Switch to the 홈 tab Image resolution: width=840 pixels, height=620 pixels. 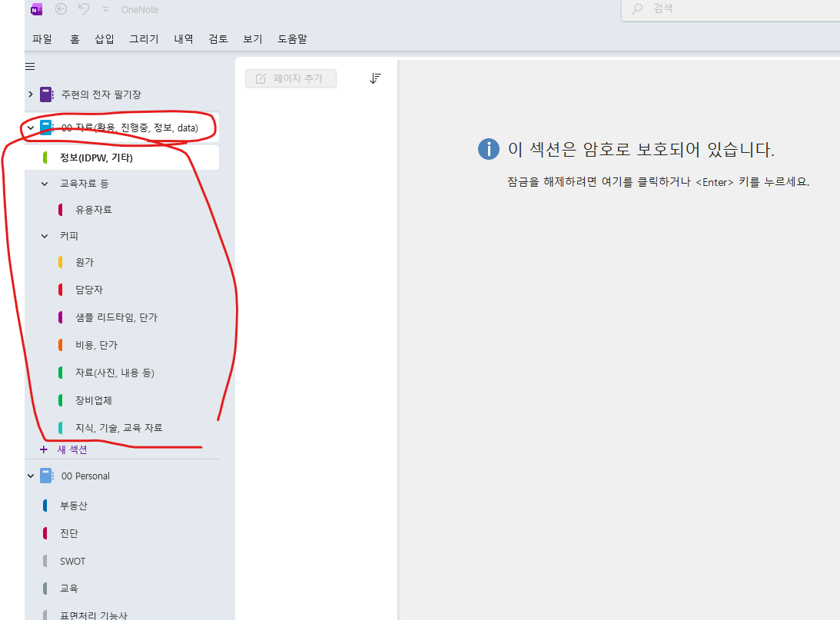click(x=75, y=38)
